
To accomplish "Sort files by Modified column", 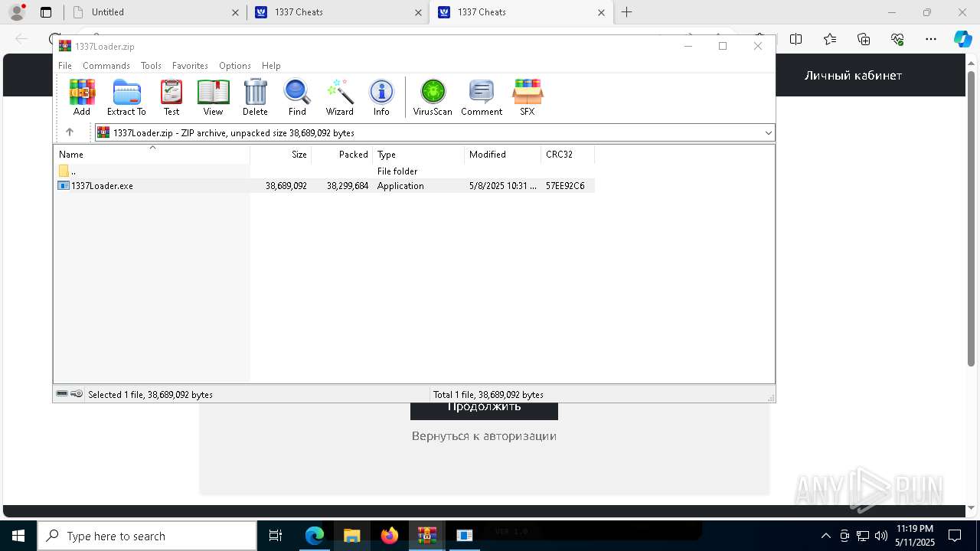I will pos(503,155).
